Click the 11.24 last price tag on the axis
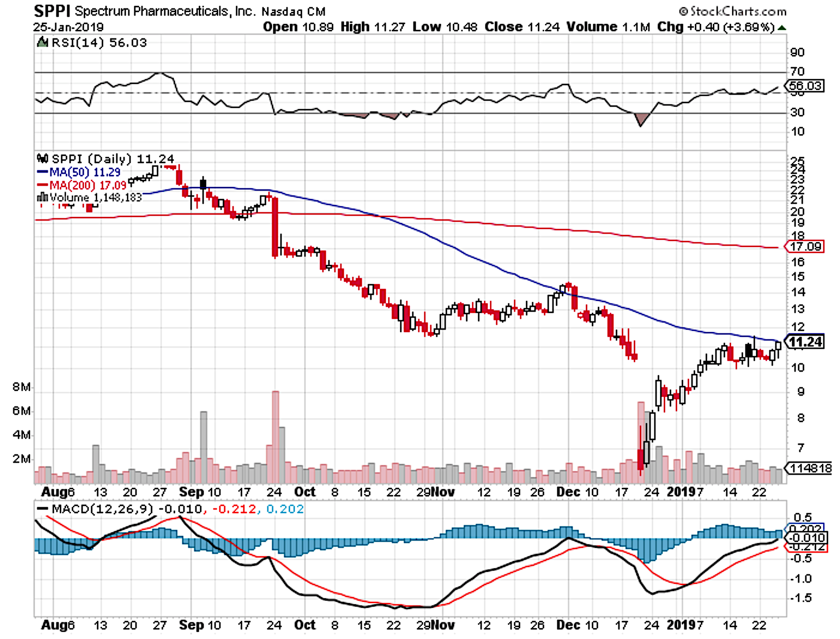This screenshot has width=840, height=639. click(x=805, y=342)
